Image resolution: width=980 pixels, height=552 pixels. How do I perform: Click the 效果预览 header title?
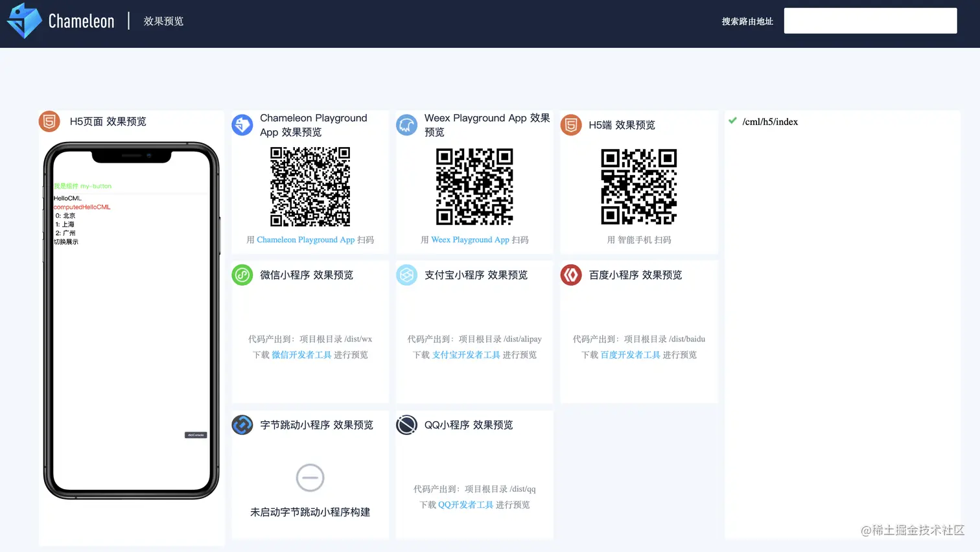tap(163, 21)
